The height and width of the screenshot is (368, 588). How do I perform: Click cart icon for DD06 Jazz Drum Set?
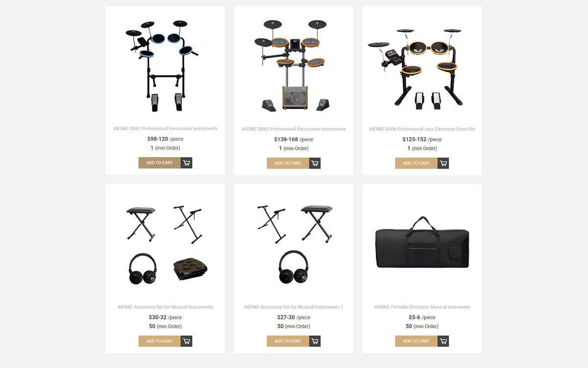[x=443, y=163]
